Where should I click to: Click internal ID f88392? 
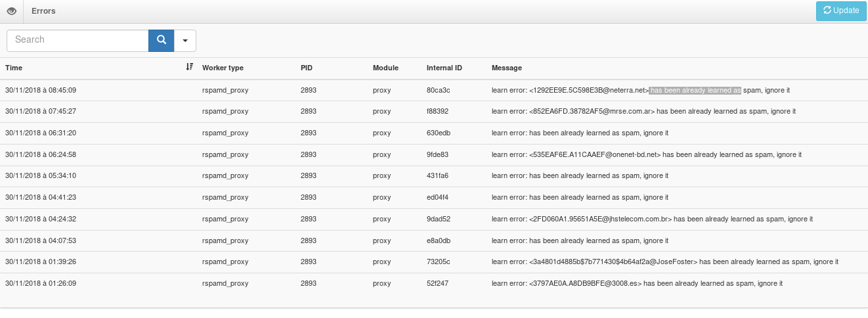point(437,112)
